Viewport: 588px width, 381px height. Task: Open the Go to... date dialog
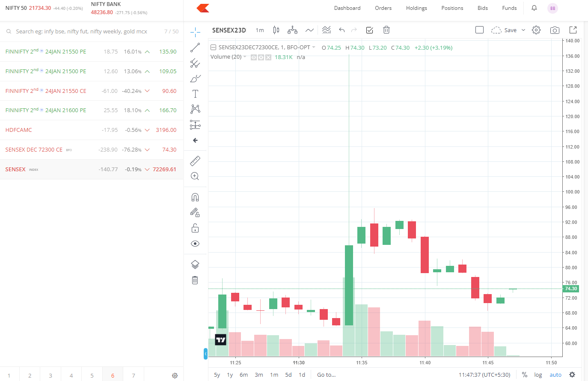tap(326, 375)
